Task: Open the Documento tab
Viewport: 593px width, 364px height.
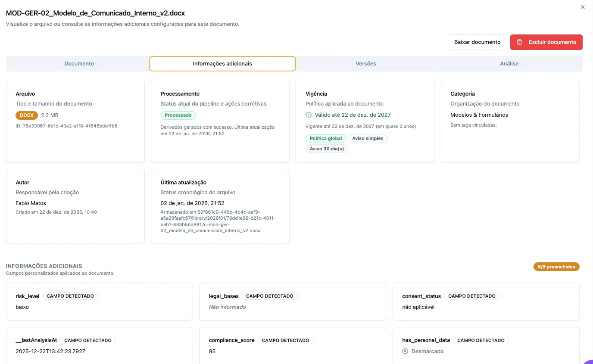Action: pyautogui.click(x=79, y=64)
